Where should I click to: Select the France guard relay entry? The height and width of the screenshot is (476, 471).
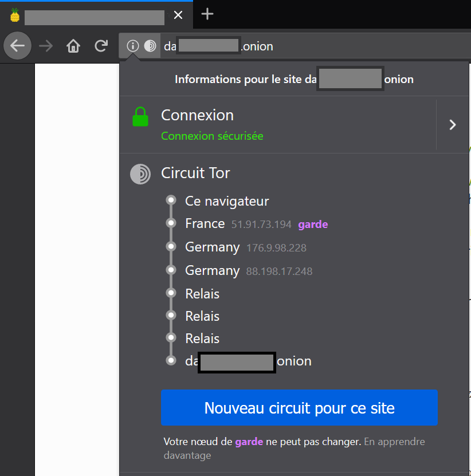tap(205, 224)
